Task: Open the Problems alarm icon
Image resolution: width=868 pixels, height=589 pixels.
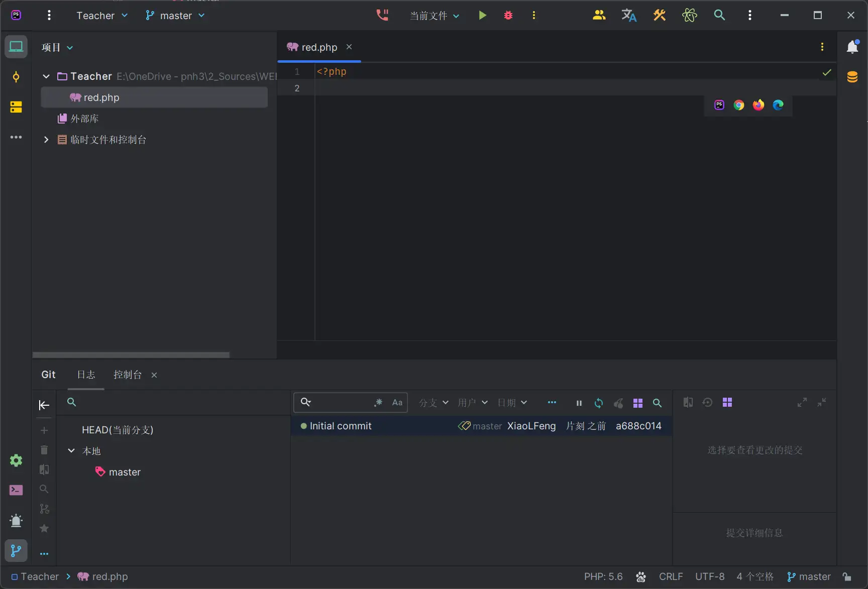Action: coord(16,520)
